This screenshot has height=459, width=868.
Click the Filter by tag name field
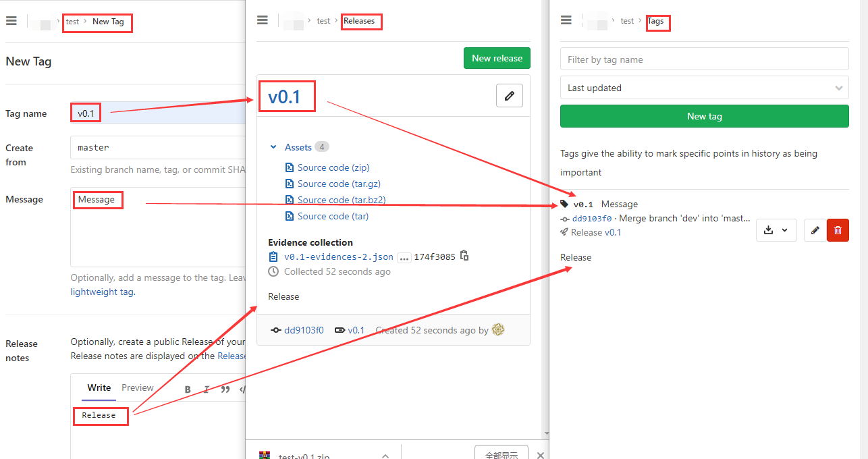[x=704, y=59]
